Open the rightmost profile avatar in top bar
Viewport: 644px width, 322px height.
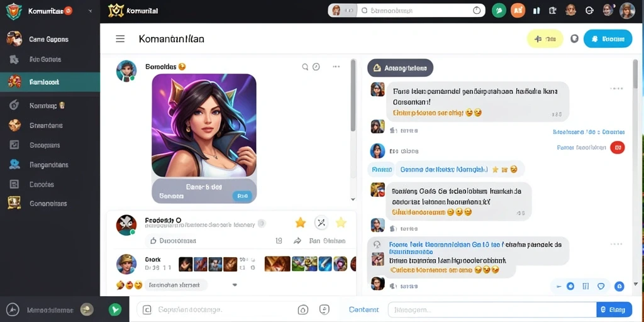[x=627, y=11]
